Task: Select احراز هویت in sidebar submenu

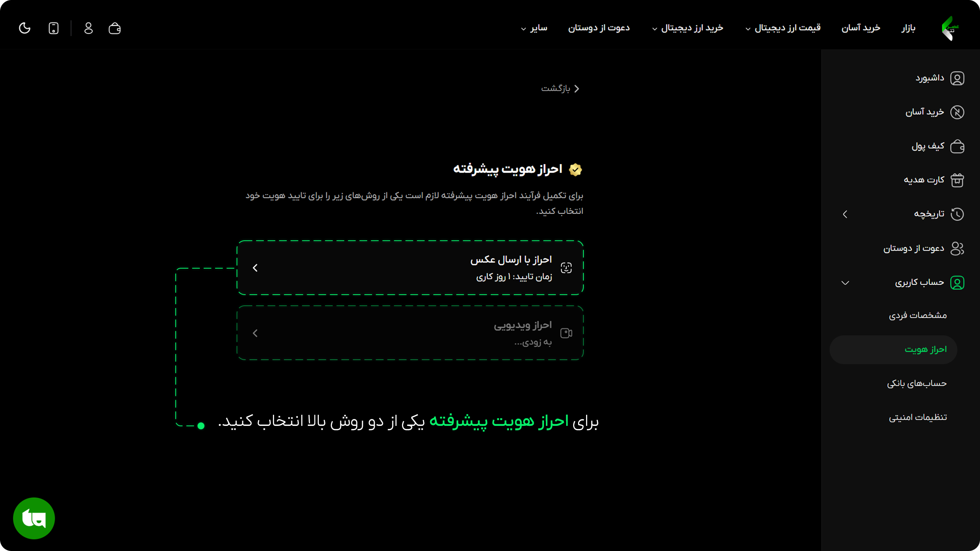Action: coord(893,349)
